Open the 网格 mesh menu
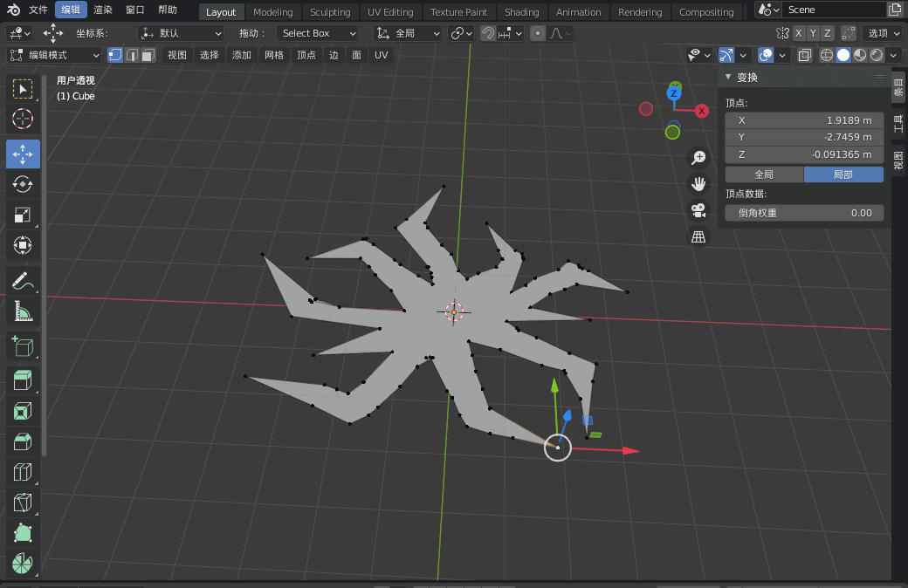 (274, 55)
